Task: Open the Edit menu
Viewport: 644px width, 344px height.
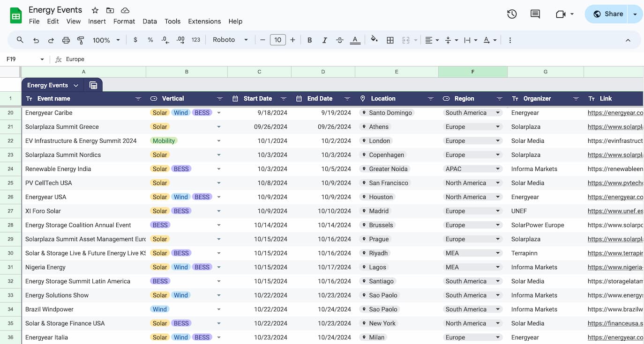Action: click(53, 22)
